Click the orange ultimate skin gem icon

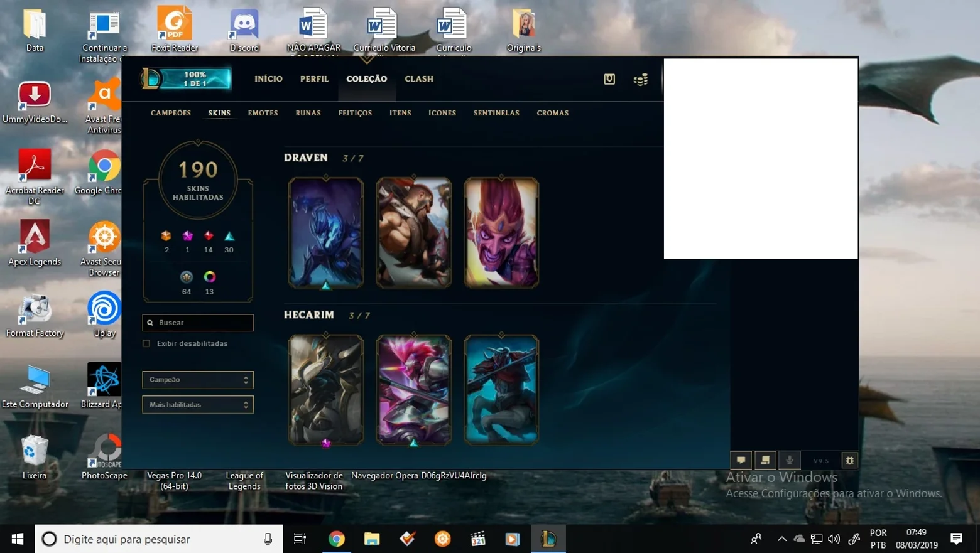(166, 236)
